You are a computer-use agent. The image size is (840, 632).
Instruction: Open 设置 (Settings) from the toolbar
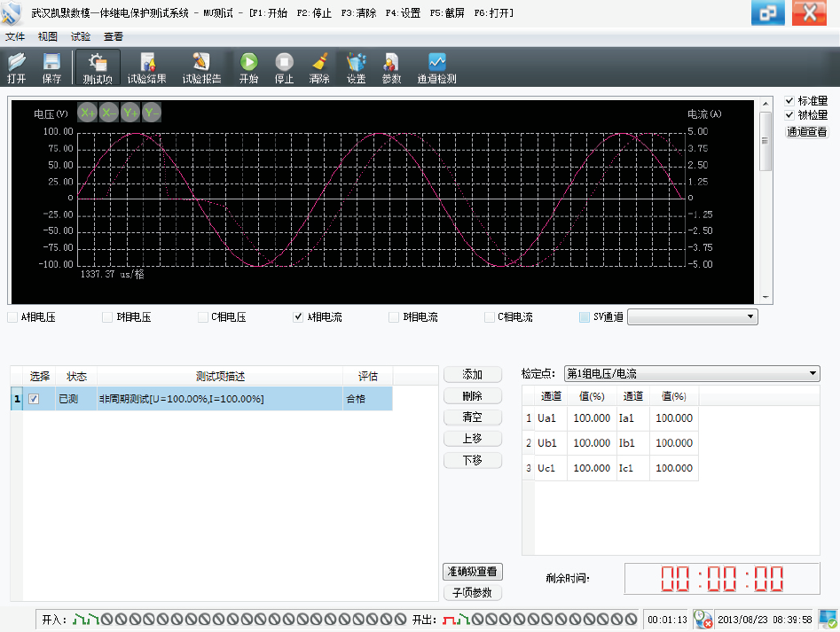[356, 68]
